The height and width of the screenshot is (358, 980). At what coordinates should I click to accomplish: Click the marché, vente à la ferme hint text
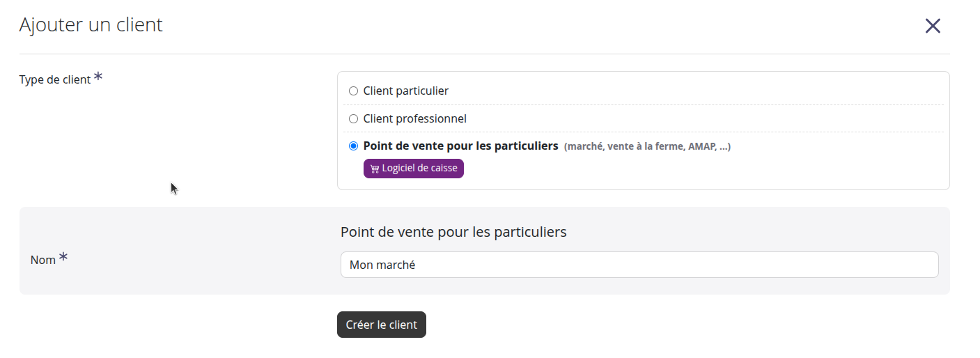coord(647,147)
